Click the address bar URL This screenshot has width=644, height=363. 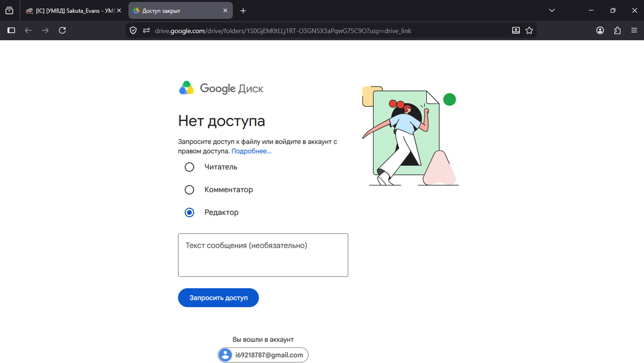[x=283, y=31]
